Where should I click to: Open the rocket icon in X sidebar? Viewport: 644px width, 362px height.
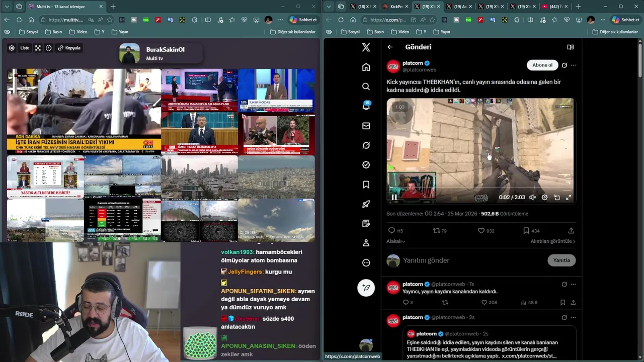tap(366, 204)
